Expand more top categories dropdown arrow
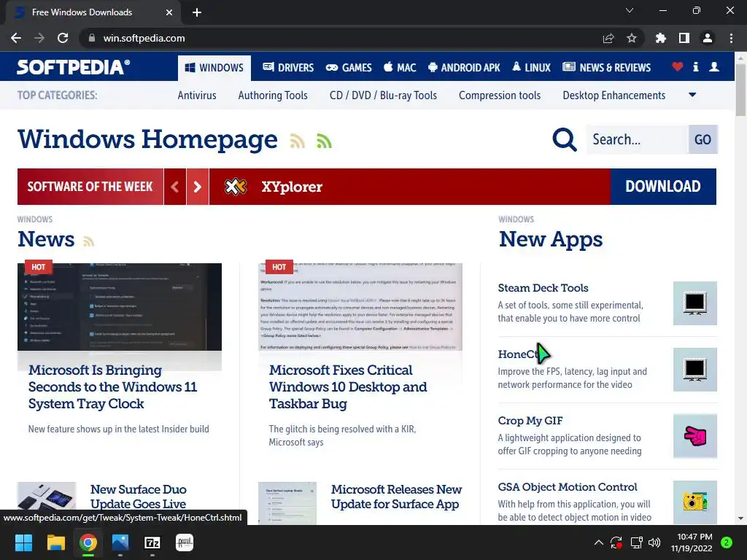747x560 pixels. click(x=693, y=96)
